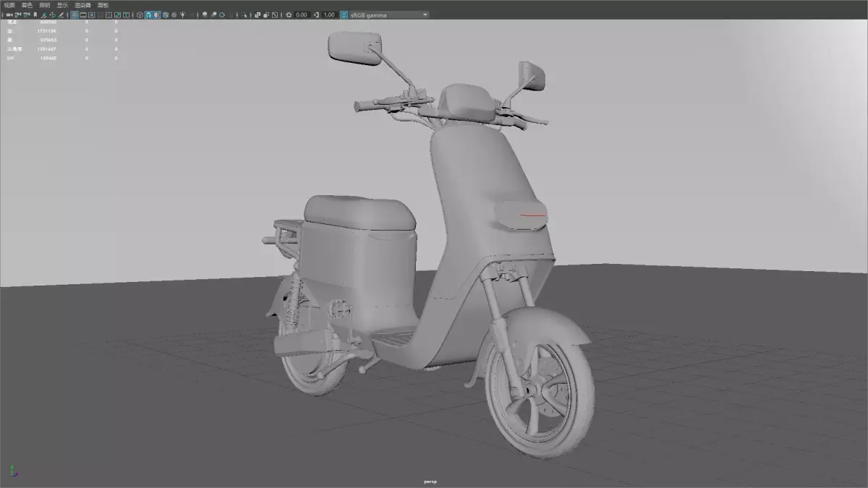
Task: Toggle the Resolution Gate overlay
Action: click(x=91, y=14)
